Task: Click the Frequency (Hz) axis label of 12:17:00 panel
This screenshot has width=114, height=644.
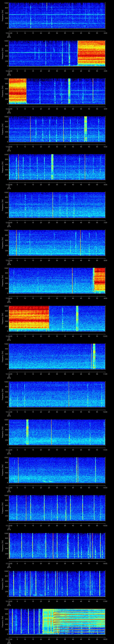Action: pyautogui.click(x=3, y=622)
